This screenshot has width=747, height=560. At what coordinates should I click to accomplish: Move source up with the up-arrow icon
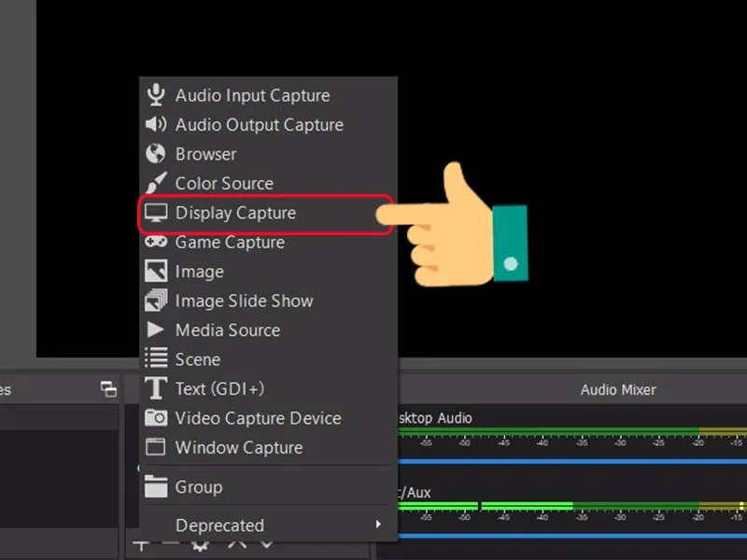(235, 544)
